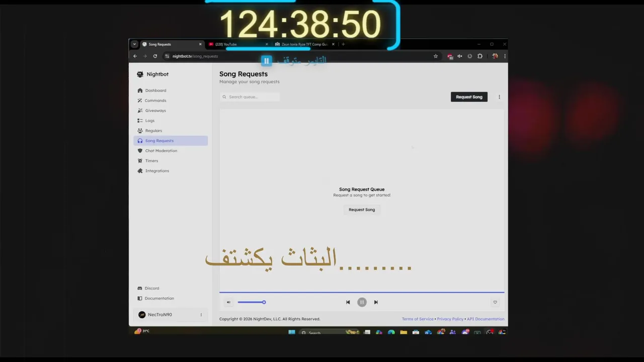Select Song Requests in the sidebar
The width and height of the screenshot is (644, 362).
(x=171, y=141)
